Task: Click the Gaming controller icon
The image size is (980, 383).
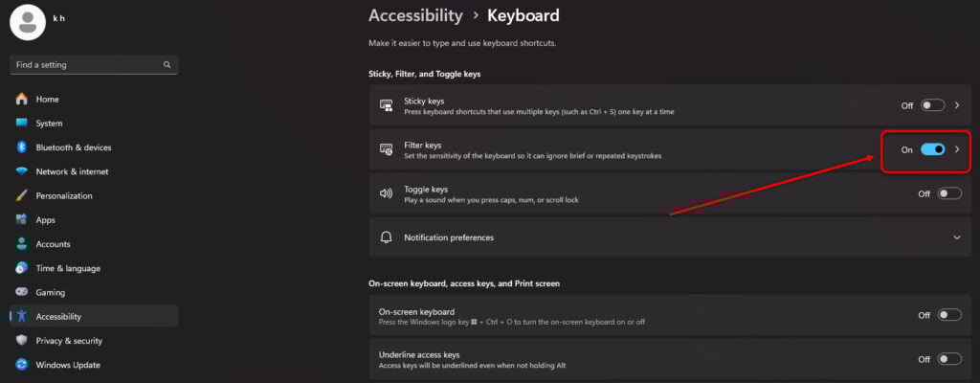Action: [x=22, y=292]
